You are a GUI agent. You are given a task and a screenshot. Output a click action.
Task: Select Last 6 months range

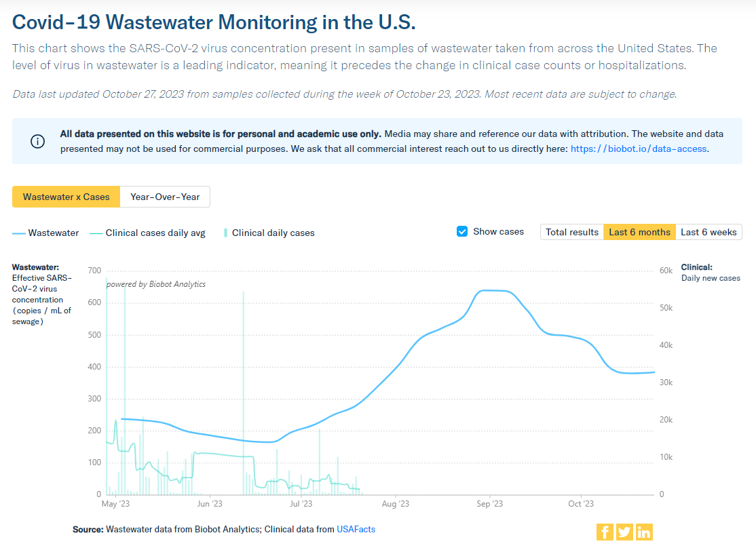639,232
